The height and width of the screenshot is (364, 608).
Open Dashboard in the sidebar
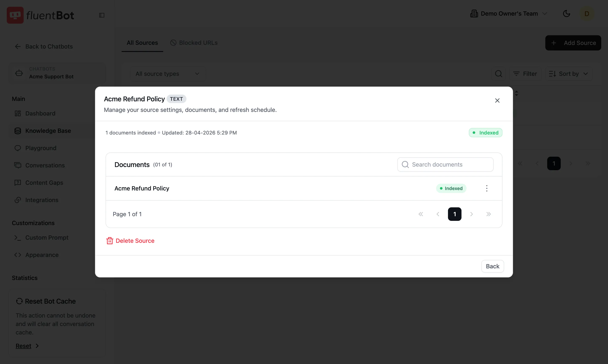35,113
